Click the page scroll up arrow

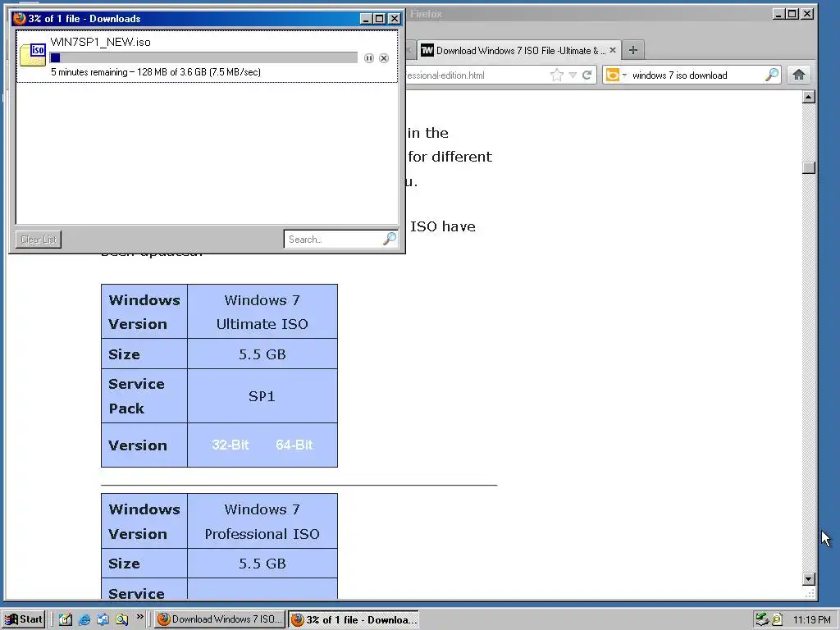[809, 97]
